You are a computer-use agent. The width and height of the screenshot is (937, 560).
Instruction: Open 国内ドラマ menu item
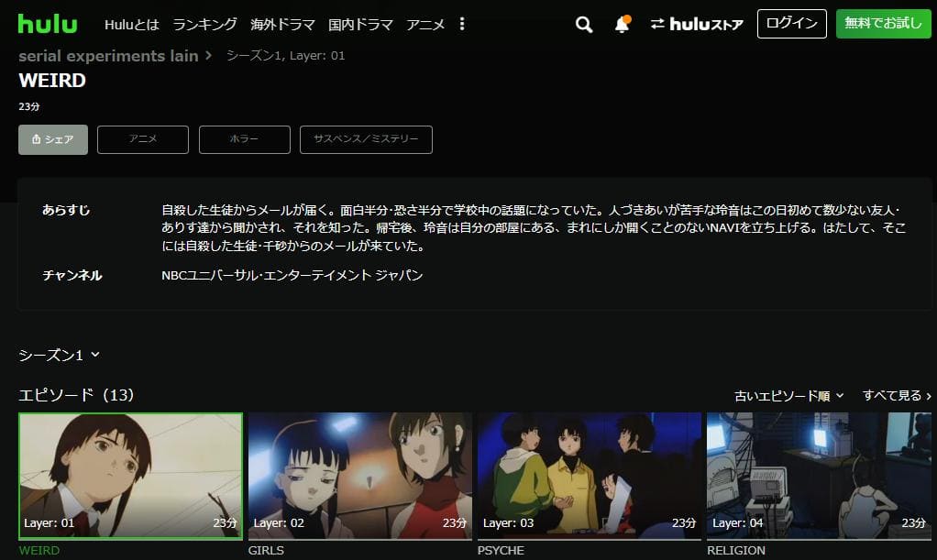[x=360, y=25]
